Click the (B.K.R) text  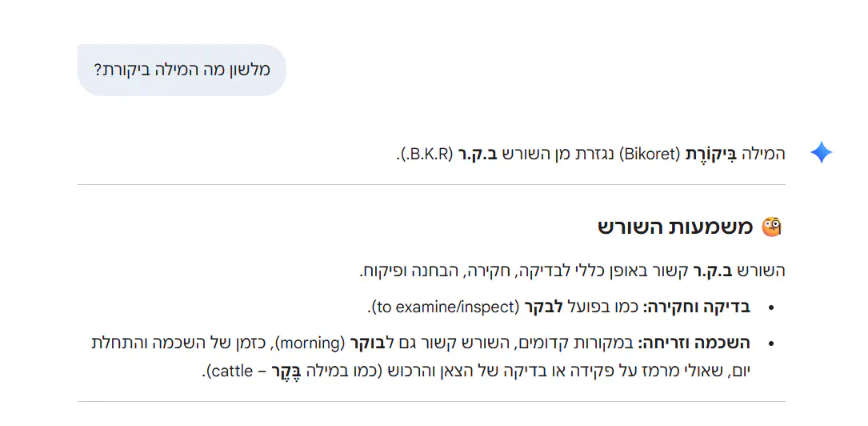coord(425,153)
